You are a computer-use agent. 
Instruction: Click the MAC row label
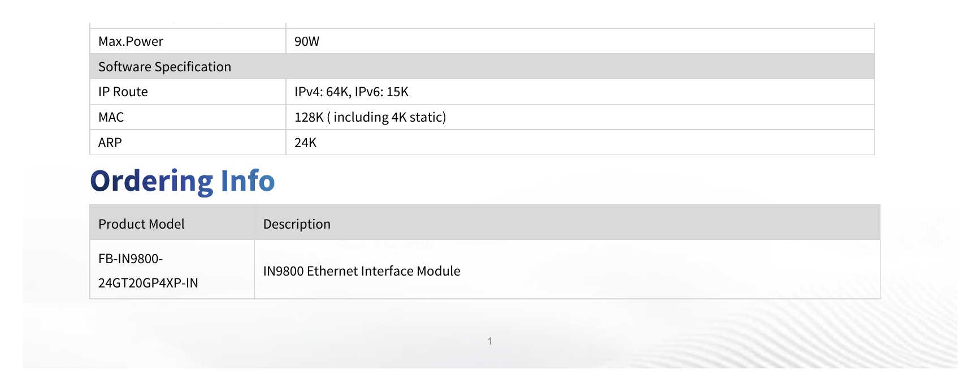coord(111,117)
